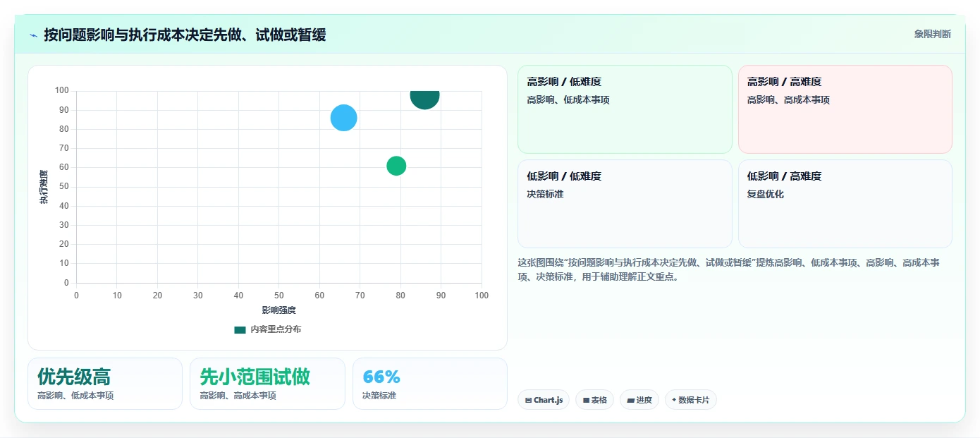Click the 内容重点分布 legend label
Screen dimensions: 980x438
pyautogui.click(x=276, y=329)
